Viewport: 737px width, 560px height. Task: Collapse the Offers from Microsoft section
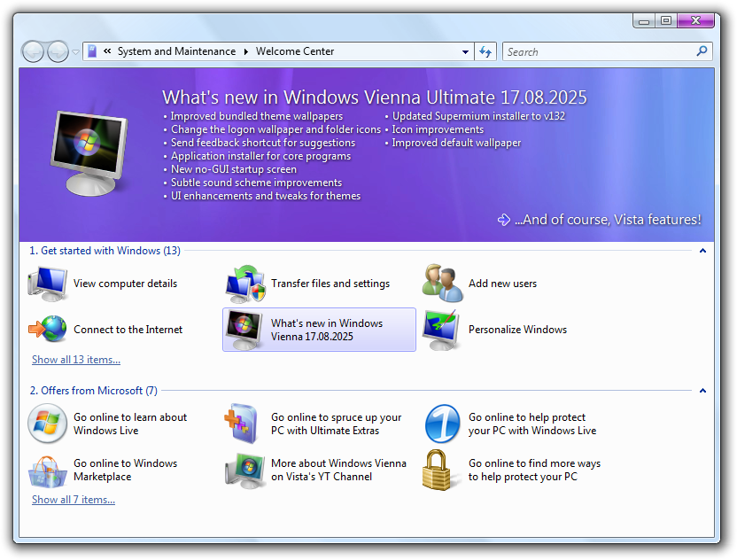coord(702,391)
